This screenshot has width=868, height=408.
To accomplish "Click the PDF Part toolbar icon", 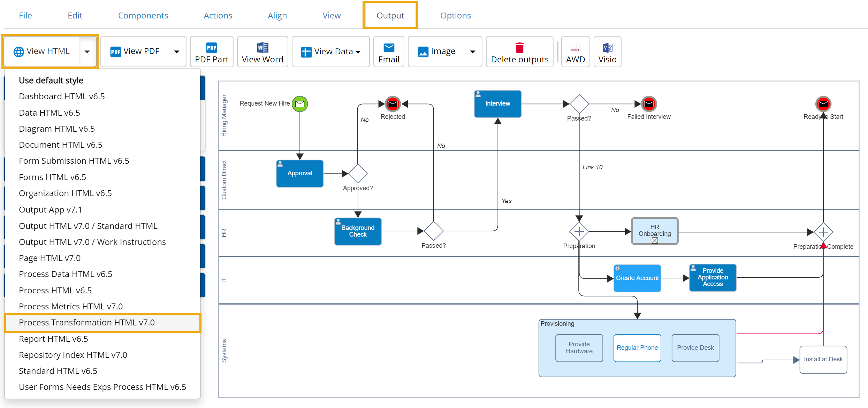I will coord(211,52).
